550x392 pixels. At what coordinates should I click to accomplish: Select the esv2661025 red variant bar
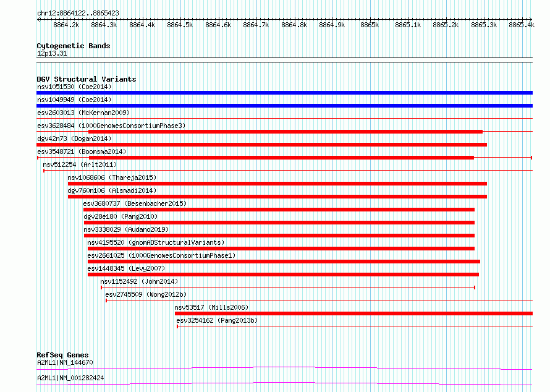pos(284,262)
